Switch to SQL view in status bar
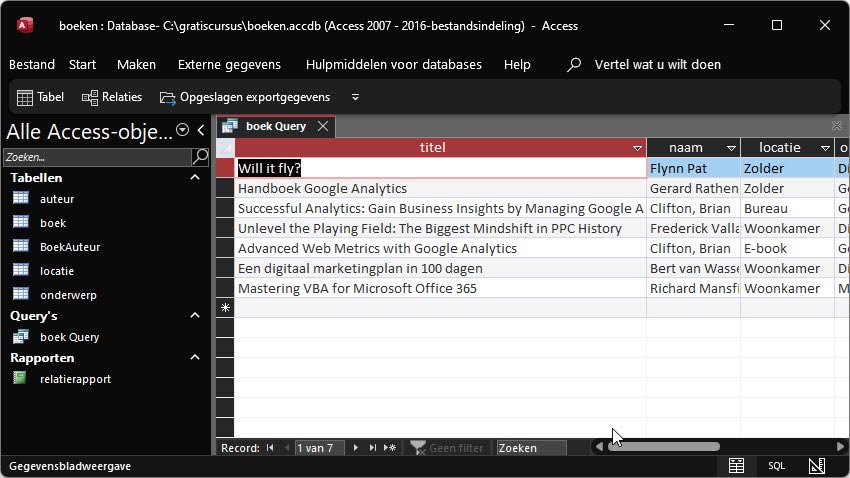The height and width of the screenshot is (478, 850). pos(776,466)
